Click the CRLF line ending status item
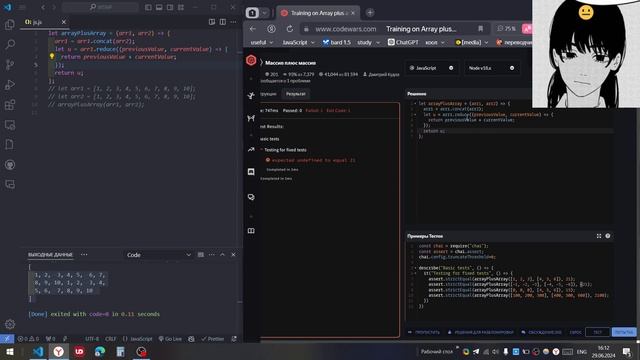The image size is (640, 360). pyautogui.click(x=111, y=339)
